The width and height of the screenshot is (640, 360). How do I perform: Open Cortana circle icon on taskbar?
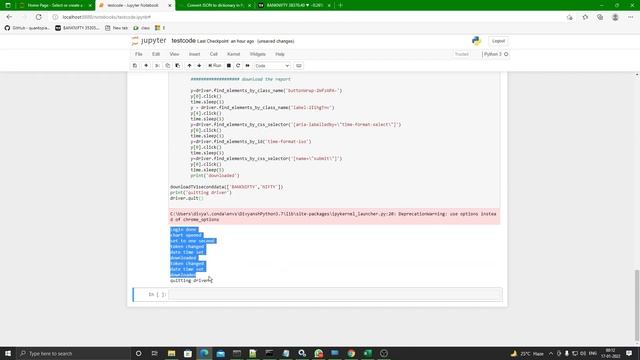pyautogui.click(x=138, y=353)
